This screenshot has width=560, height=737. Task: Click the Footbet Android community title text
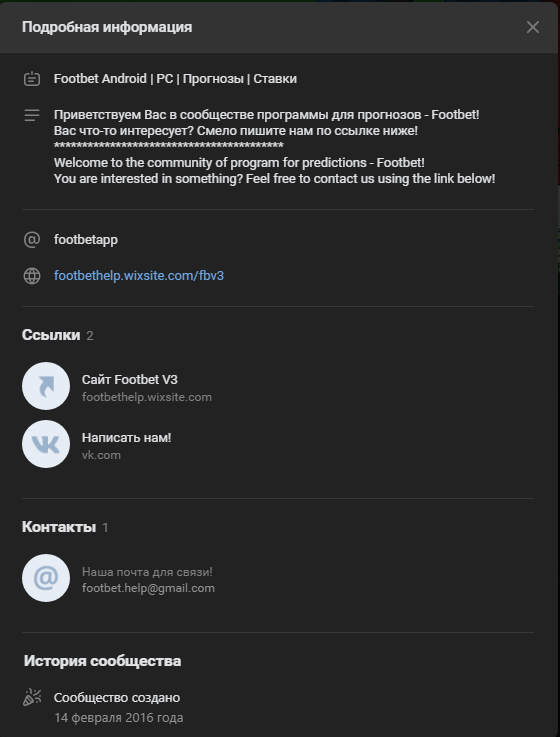(x=175, y=78)
